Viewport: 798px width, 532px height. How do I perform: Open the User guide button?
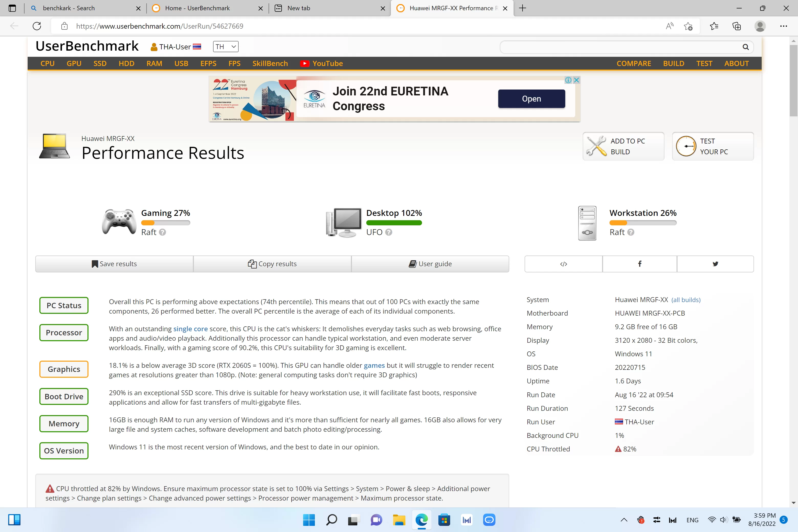coord(430,264)
